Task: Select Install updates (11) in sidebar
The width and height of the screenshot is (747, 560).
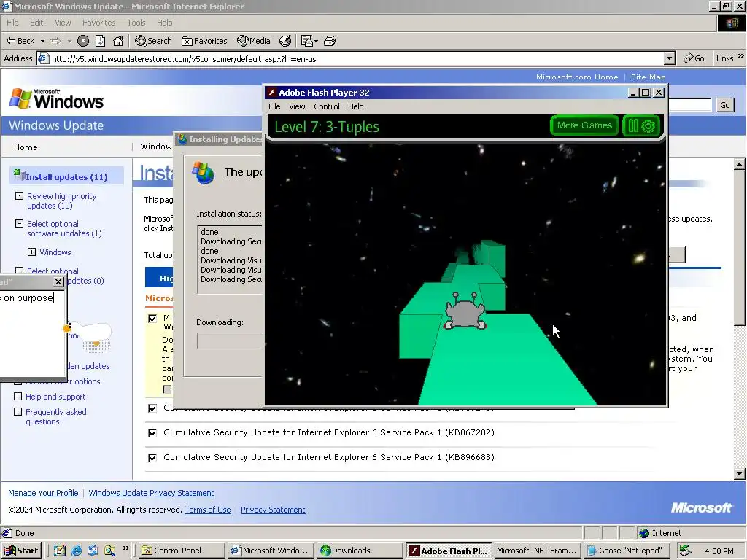Action: [x=66, y=176]
